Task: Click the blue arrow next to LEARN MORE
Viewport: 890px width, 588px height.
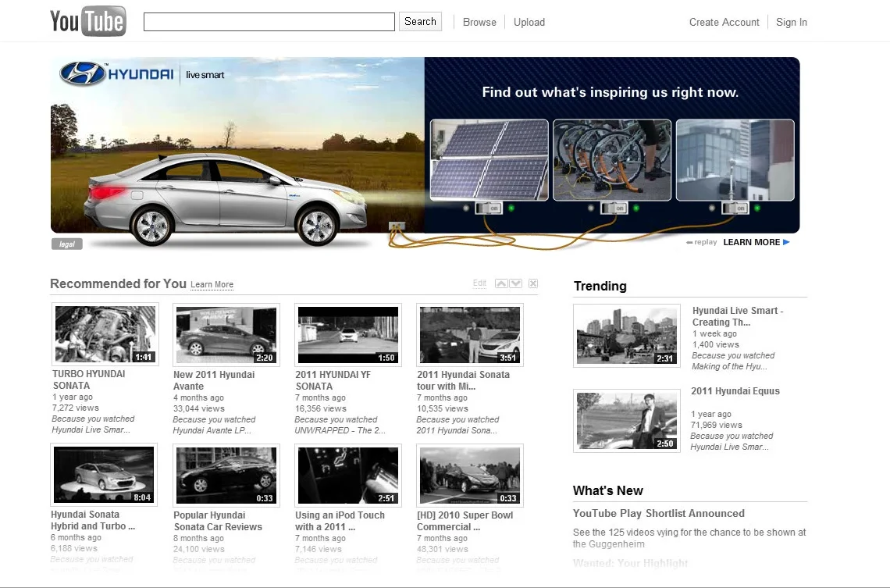Action: click(x=786, y=242)
